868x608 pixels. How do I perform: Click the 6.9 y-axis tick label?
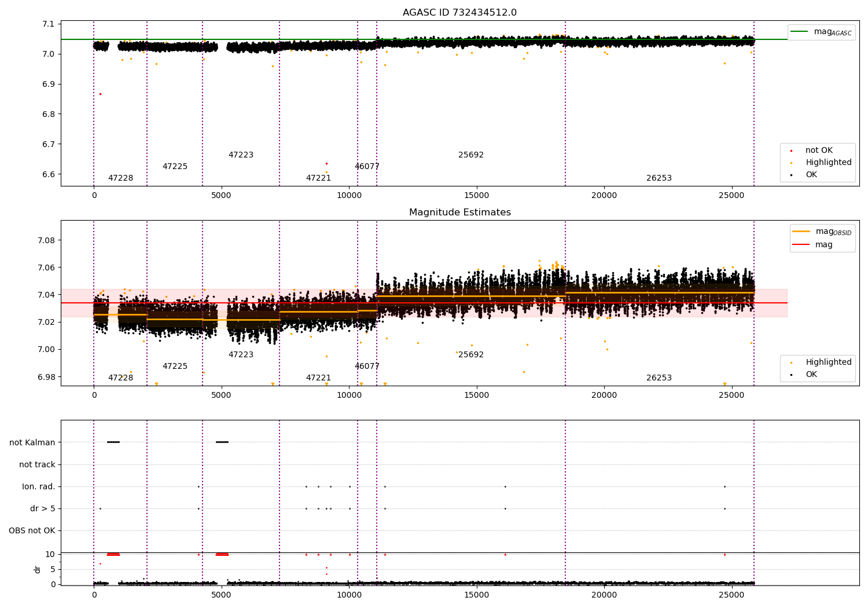(x=49, y=84)
